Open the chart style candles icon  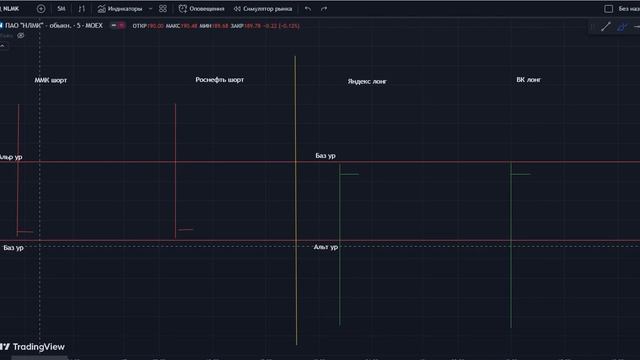82,9
